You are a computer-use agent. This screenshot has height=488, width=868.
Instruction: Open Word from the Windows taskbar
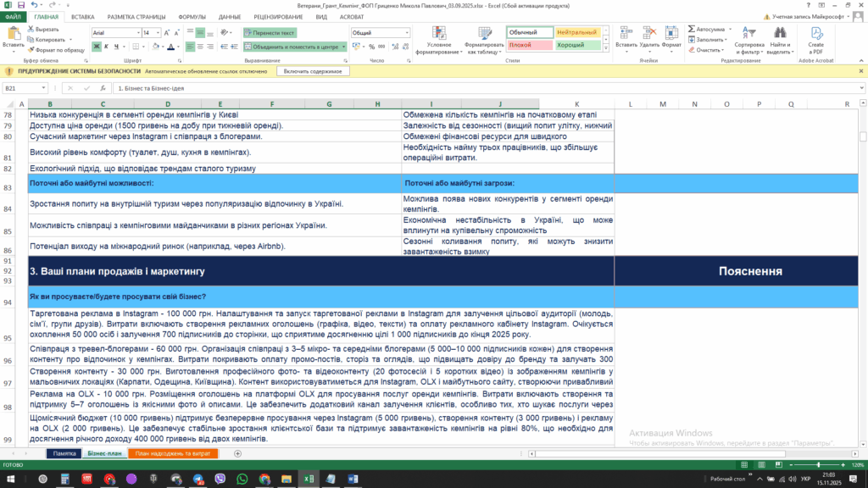point(352,479)
